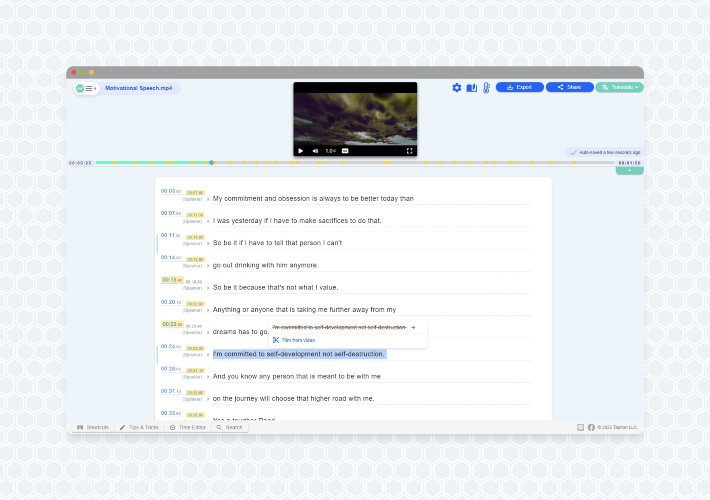
Task: Enter fullscreen video mode
Action: (409, 151)
